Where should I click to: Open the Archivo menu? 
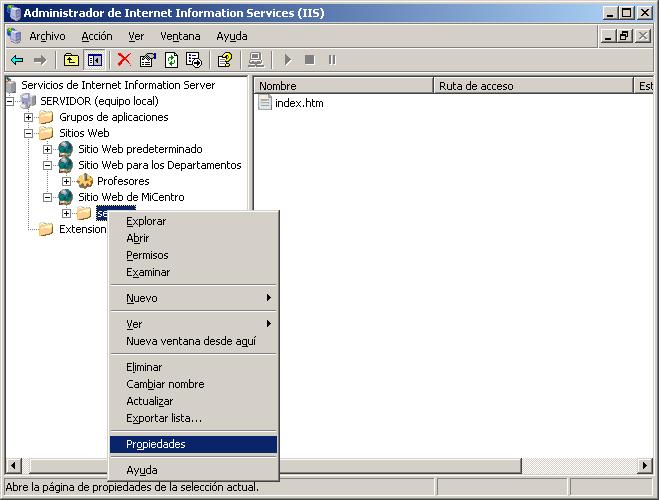pos(47,36)
